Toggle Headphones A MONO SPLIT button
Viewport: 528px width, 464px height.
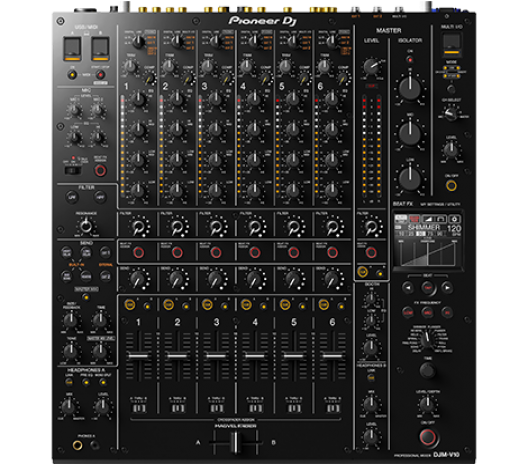coord(103,383)
